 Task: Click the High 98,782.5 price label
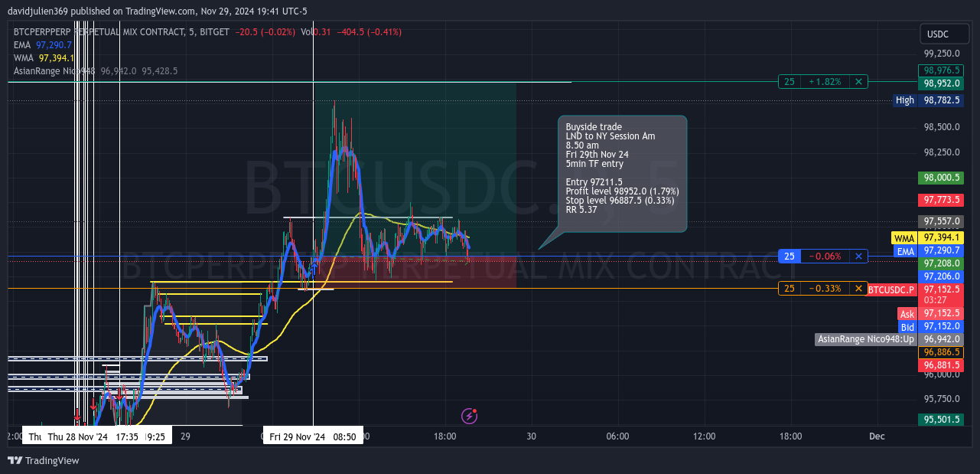928,100
